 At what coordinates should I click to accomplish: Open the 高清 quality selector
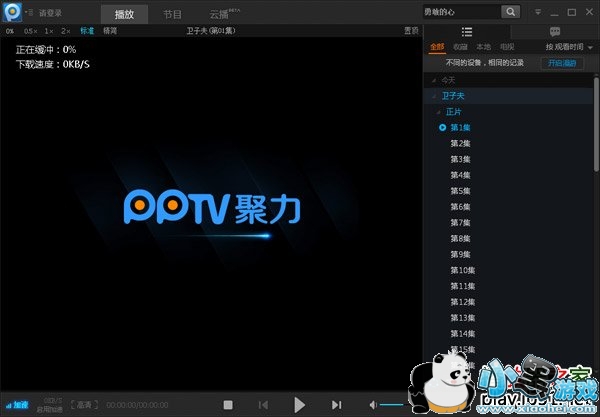pyautogui.click(x=85, y=404)
